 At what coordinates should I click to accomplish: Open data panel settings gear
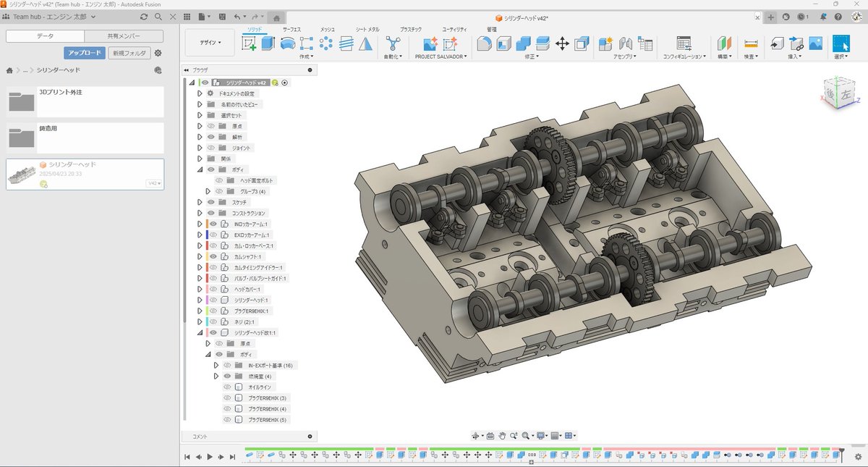(158, 53)
